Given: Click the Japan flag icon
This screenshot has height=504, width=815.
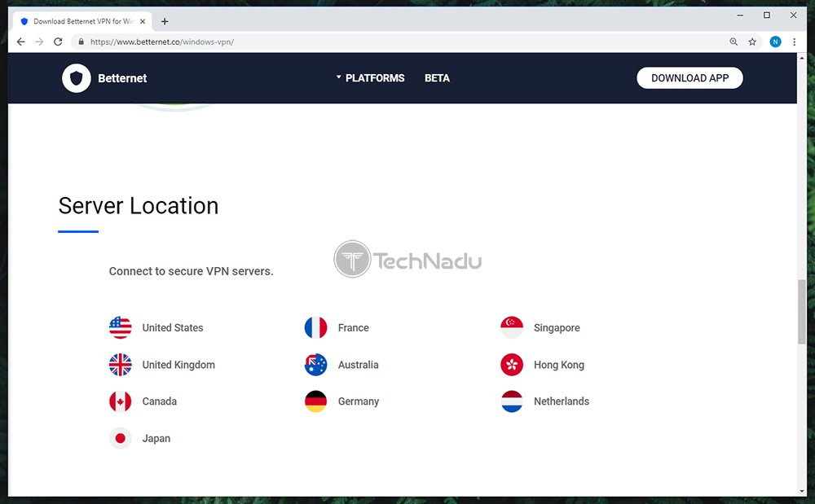Looking at the screenshot, I should [x=120, y=439].
